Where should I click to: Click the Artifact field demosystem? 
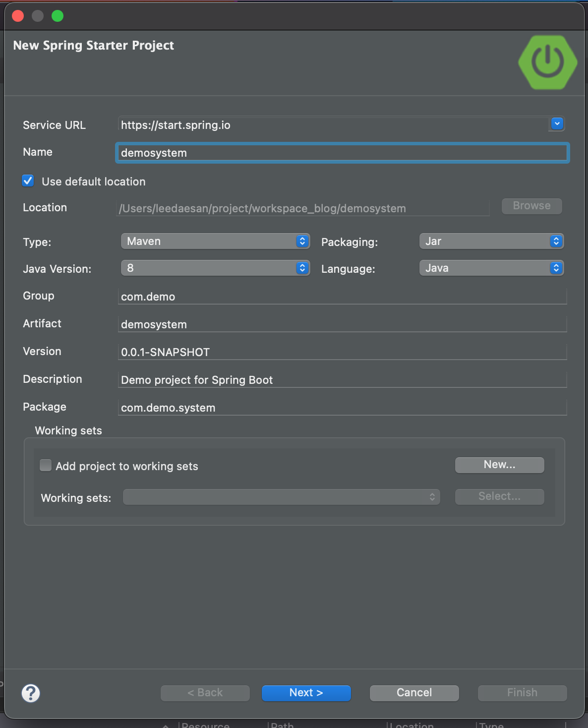(343, 324)
